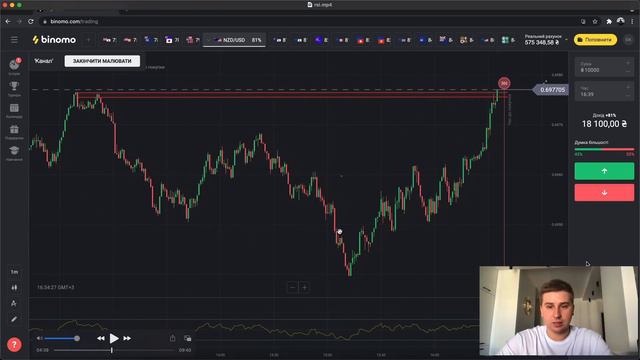Add a new asset tab with plus

(88, 40)
